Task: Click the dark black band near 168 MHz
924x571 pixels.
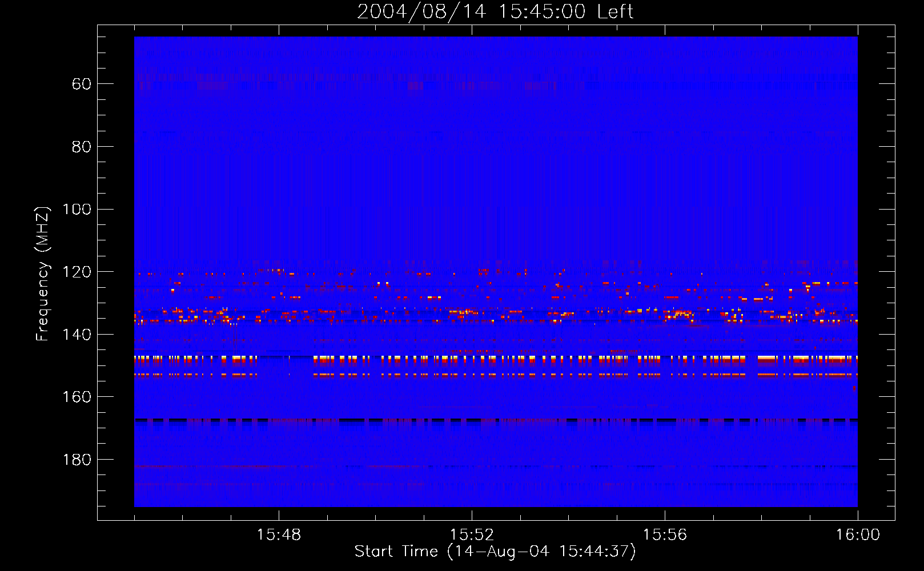Action: [496, 421]
